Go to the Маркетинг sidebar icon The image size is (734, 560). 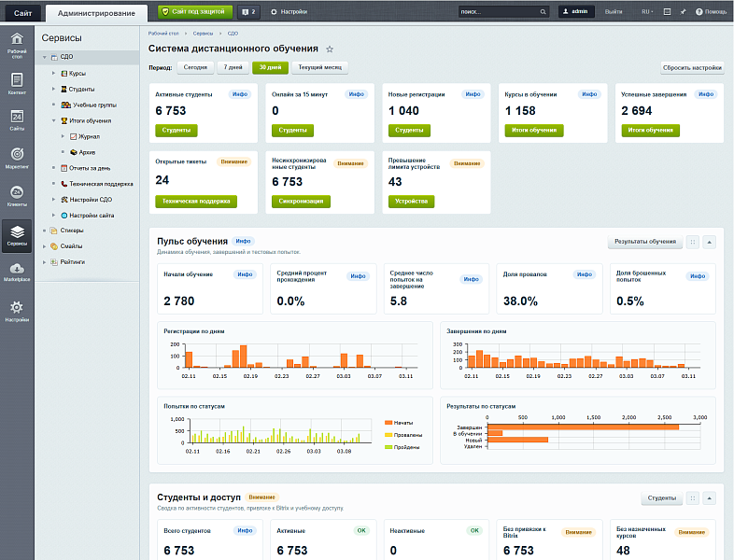tap(17, 157)
